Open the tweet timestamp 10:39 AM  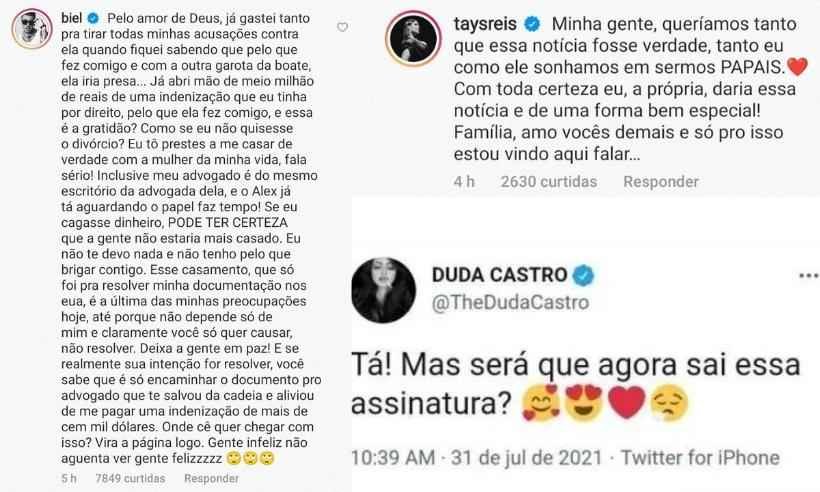393,458
